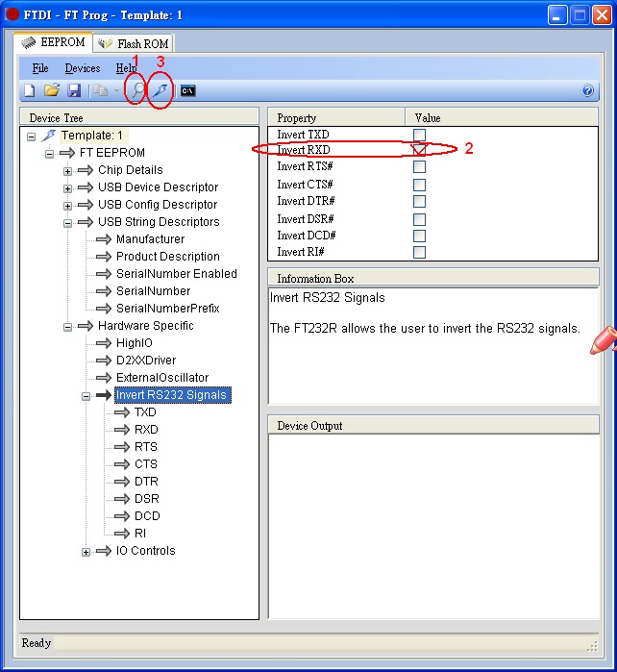Collapse the Hardware Specific node
The width and height of the screenshot is (617, 672).
[67, 327]
